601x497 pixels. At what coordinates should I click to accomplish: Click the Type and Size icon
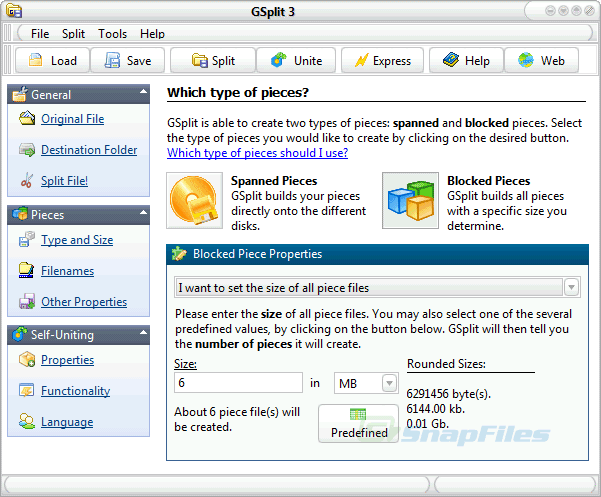pyautogui.click(x=27, y=239)
